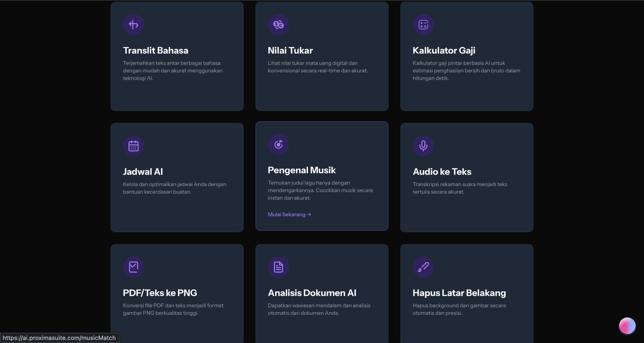
Task: Open the Mulai Sekarang link
Action: [x=289, y=215]
